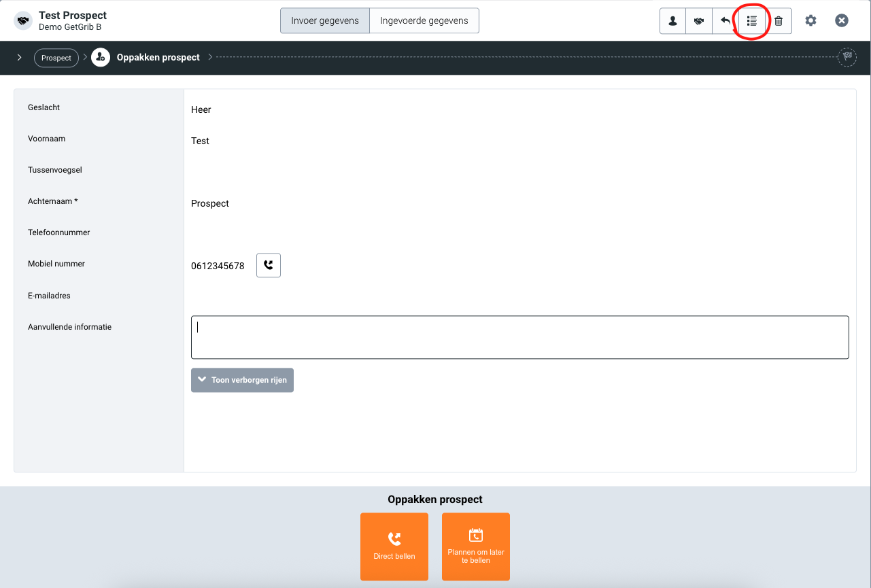Click the Aanvullende informatie label

(69, 327)
